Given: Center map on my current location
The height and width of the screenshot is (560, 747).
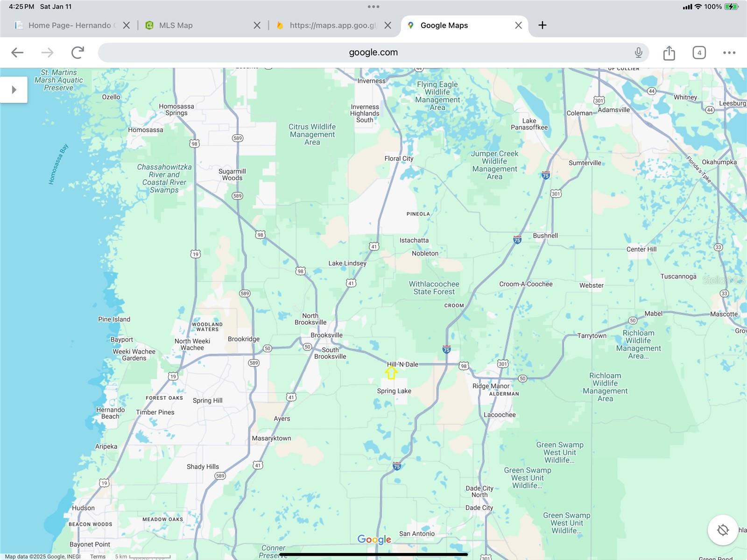Looking at the screenshot, I should 722,530.
